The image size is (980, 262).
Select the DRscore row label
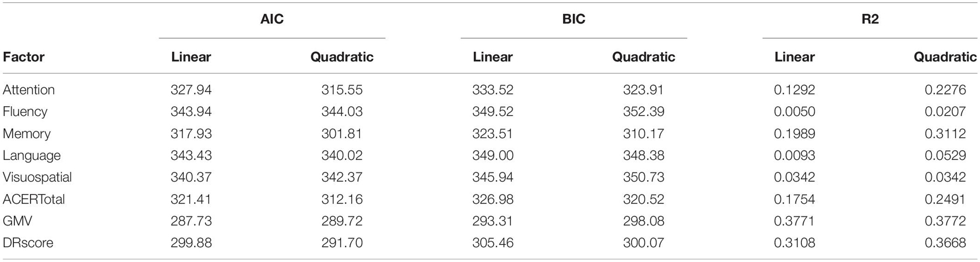coord(28,243)
